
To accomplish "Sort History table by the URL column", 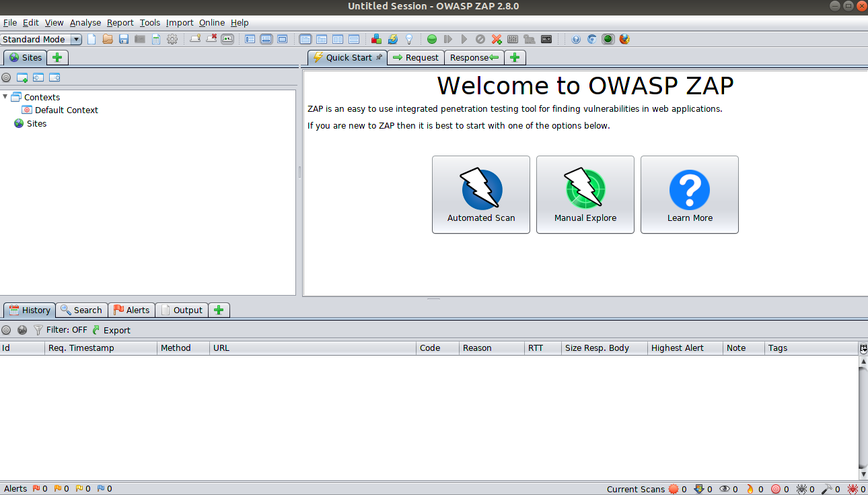I will coord(312,348).
